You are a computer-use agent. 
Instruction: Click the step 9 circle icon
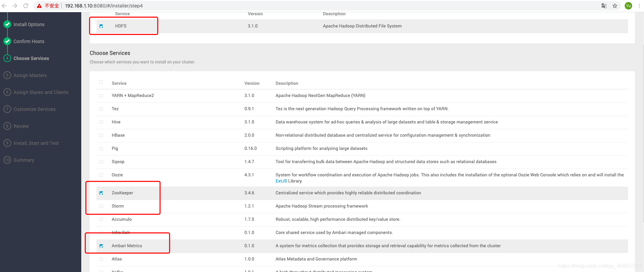click(x=7, y=143)
